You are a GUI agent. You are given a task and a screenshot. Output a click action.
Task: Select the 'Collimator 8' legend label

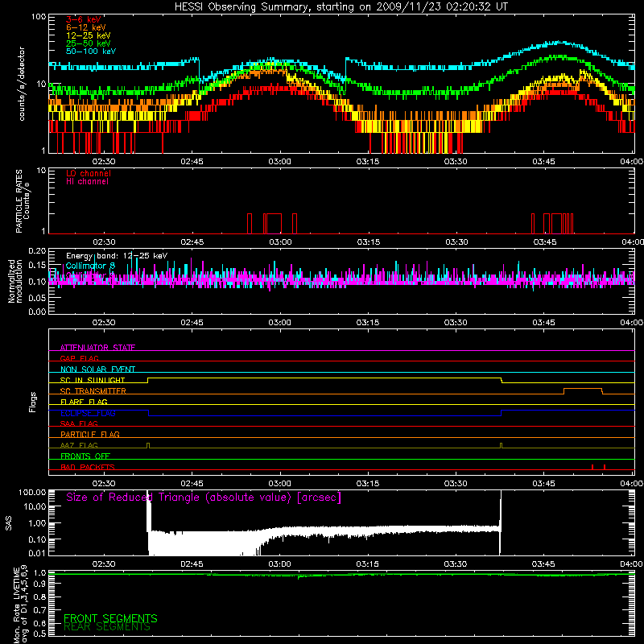pyautogui.click(x=90, y=266)
